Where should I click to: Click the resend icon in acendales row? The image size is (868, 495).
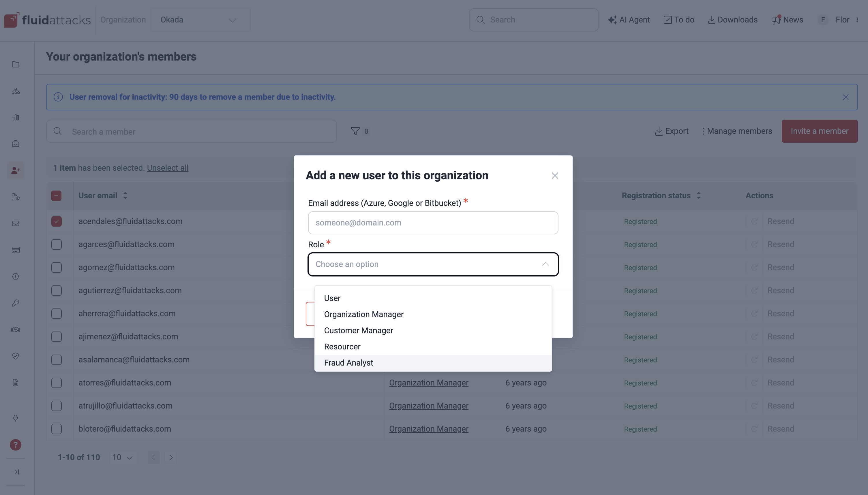[754, 221]
